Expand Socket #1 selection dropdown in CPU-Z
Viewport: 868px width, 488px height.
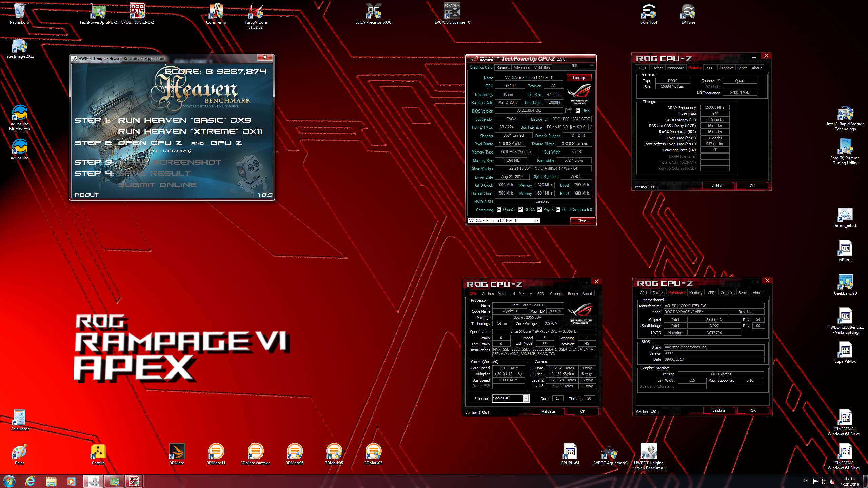pyautogui.click(x=526, y=399)
